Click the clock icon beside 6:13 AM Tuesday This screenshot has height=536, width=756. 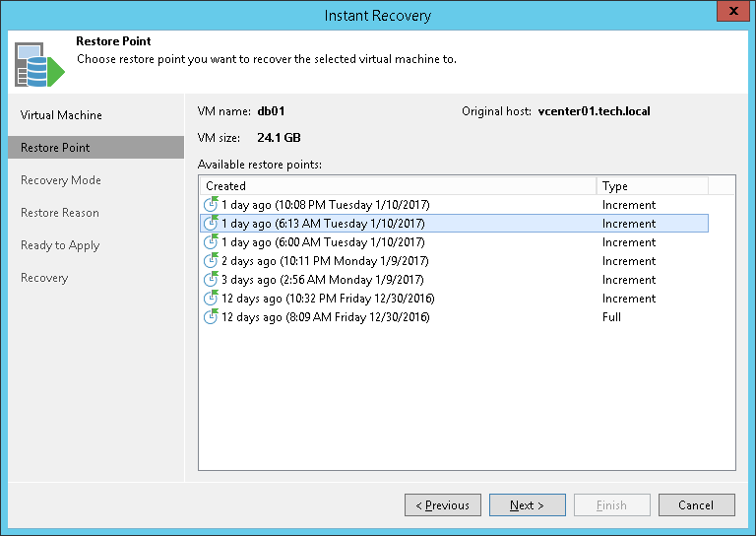(x=210, y=224)
